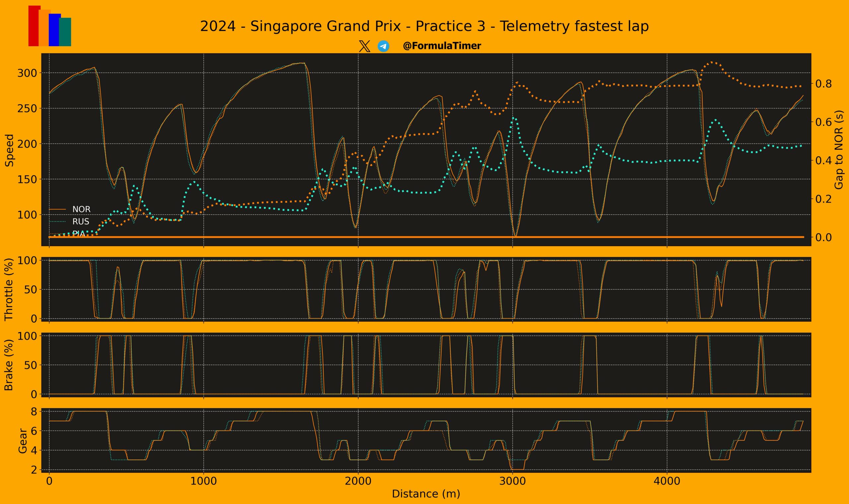Click the Brake (%) y-axis label
Screen dimensions: 849x504
[9, 365]
